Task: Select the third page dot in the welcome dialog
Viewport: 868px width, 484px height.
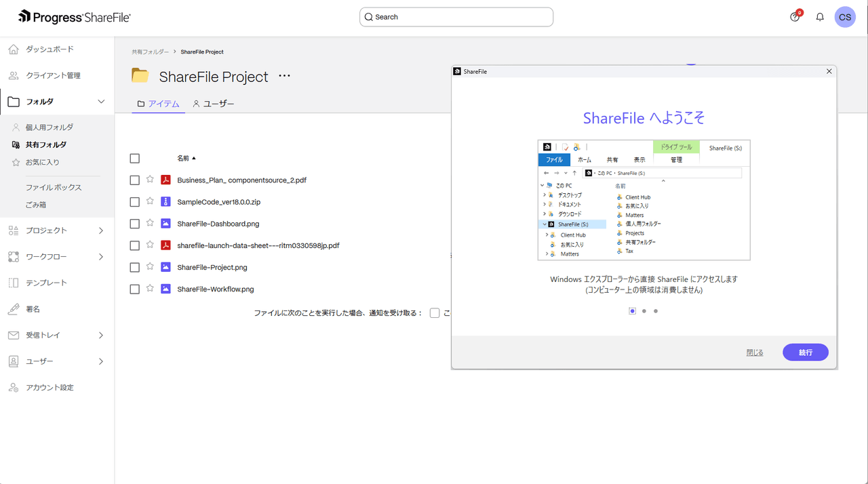Action: (x=656, y=311)
